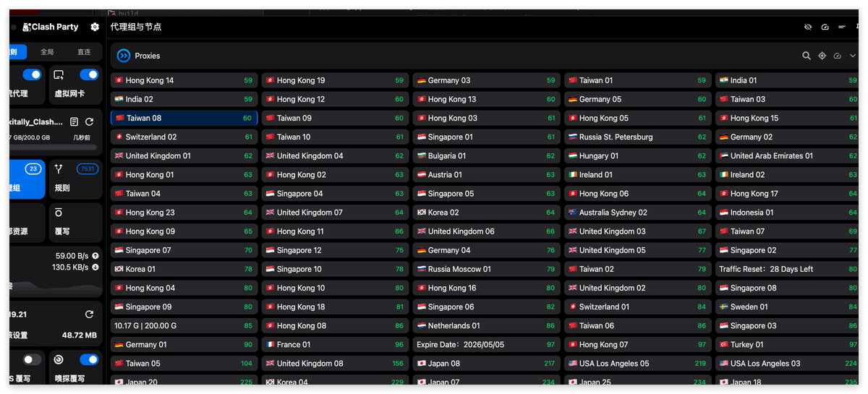Click the Clash Party logo icon
Image resolution: width=868 pixels, height=394 pixels.
(x=27, y=27)
